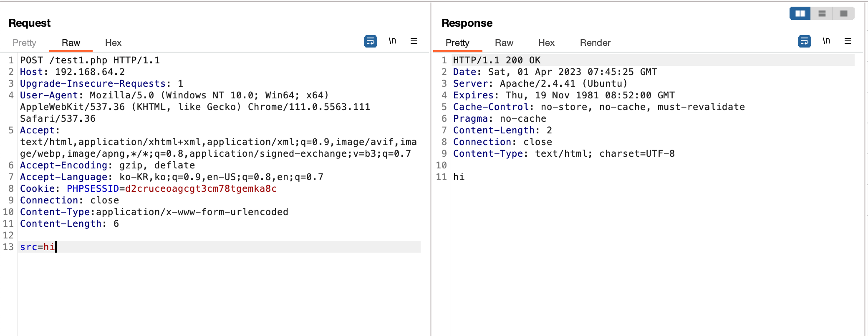Toggle non-printable characters (\n) in Request panel
The image size is (868, 336).
392,41
